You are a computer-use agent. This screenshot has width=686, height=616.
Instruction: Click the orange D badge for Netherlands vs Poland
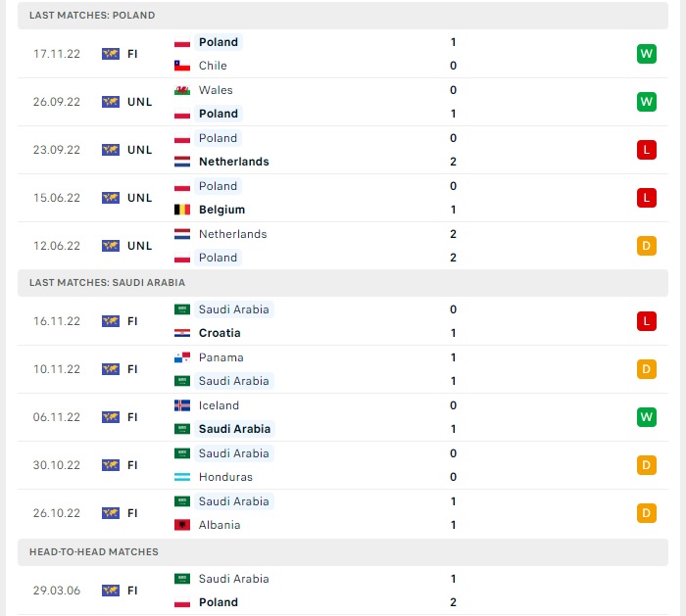[646, 246]
